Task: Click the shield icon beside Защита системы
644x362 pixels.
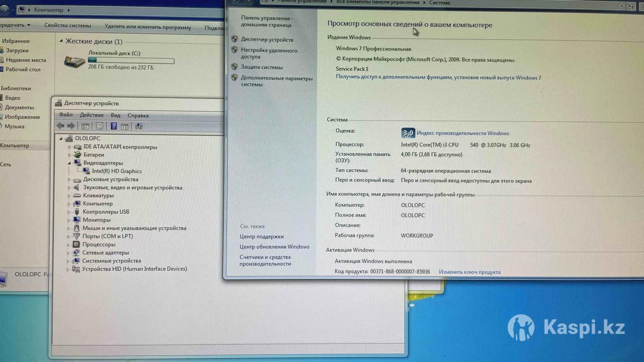Action: pos(234,67)
